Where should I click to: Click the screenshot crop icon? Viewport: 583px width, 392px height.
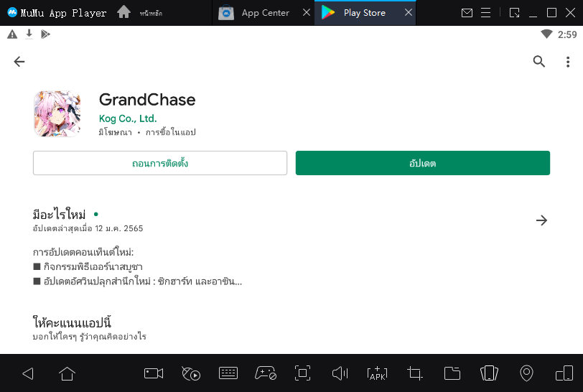coord(414,373)
